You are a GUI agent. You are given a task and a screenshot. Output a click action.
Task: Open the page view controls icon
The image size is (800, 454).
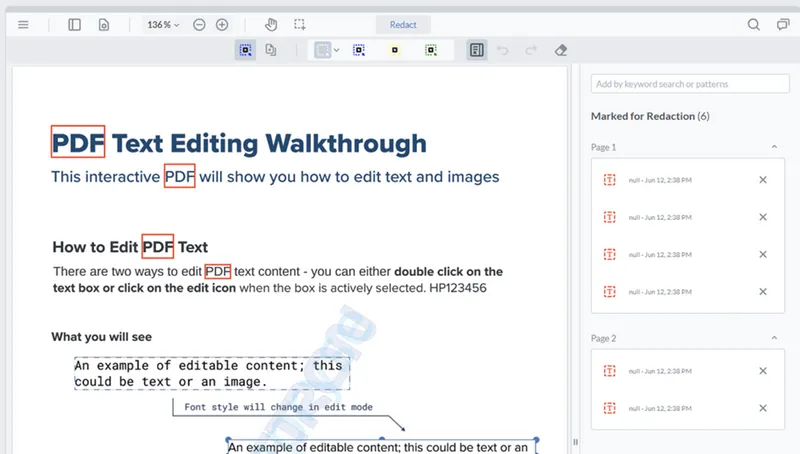[x=104, y=24]
